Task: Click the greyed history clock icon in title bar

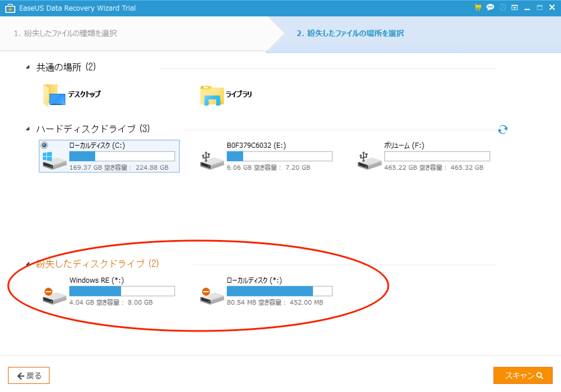Action: tap(503, 8)
